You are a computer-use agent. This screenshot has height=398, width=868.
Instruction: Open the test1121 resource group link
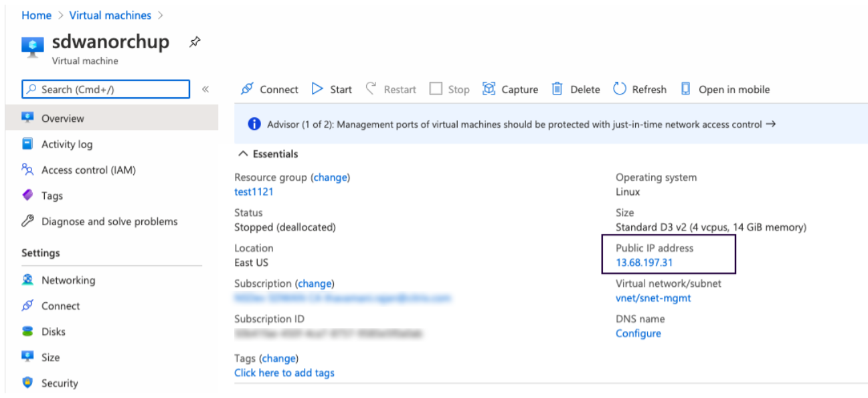[254, 192]
